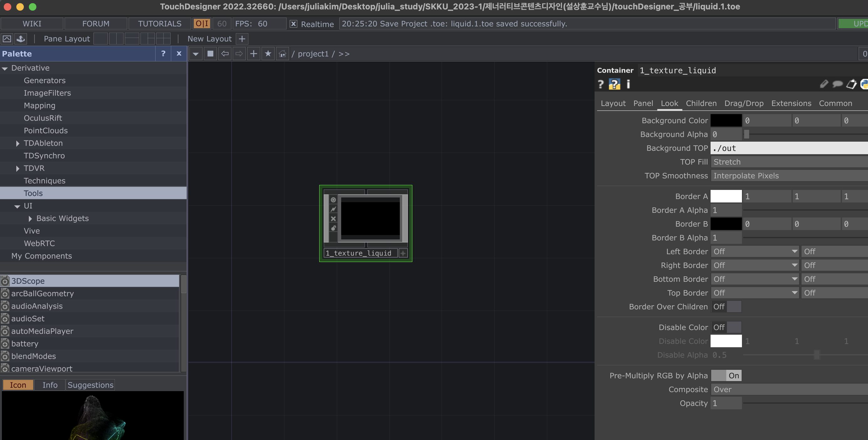Open the Python help icon in parameter panel

[614, 84]
